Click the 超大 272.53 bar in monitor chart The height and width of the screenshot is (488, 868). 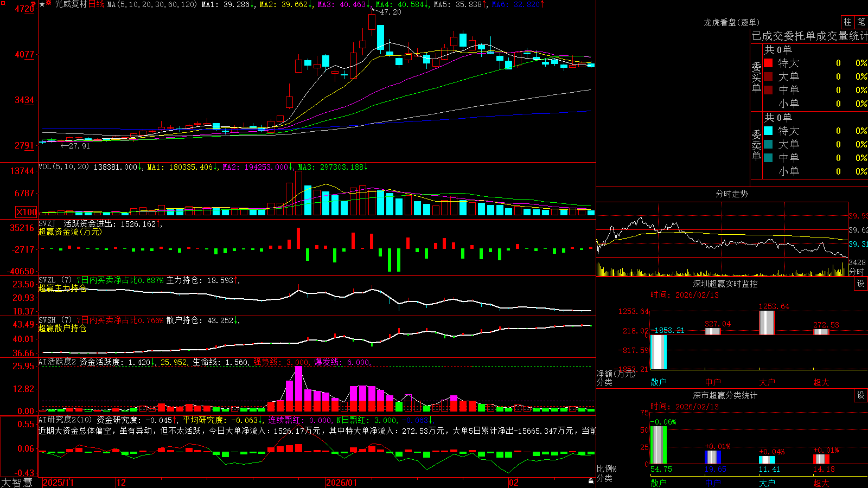point(821,332)
